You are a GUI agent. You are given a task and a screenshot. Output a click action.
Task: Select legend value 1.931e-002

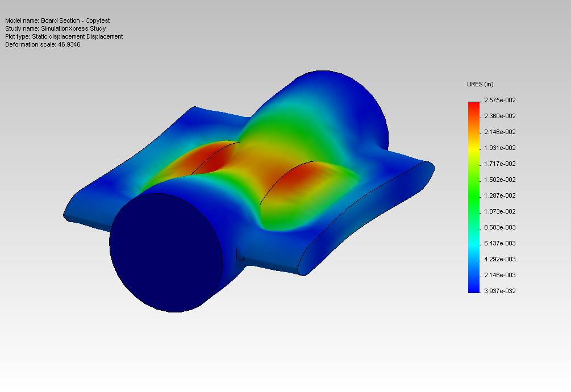[x=499, y=148]
